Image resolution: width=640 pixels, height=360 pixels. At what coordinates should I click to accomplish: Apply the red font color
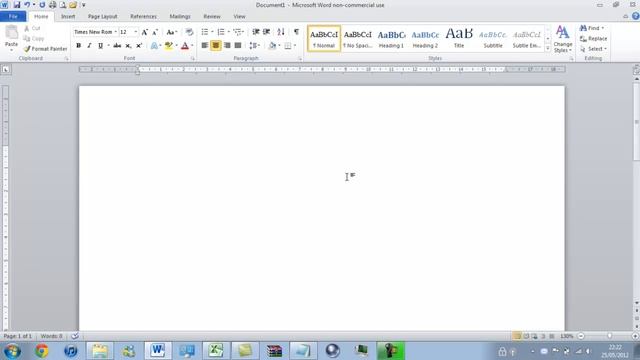pos(185,46)
